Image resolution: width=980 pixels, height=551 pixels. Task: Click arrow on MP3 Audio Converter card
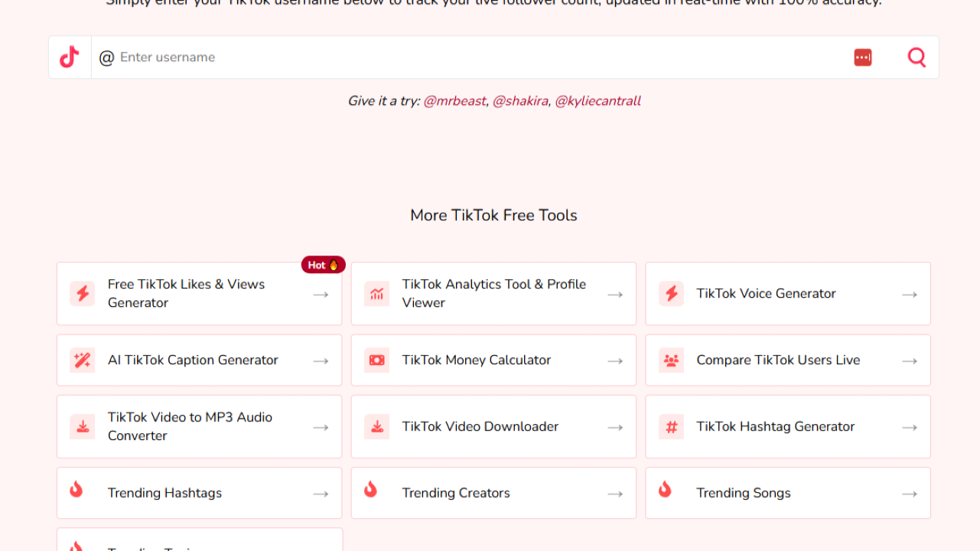click(x=321, y=428)
